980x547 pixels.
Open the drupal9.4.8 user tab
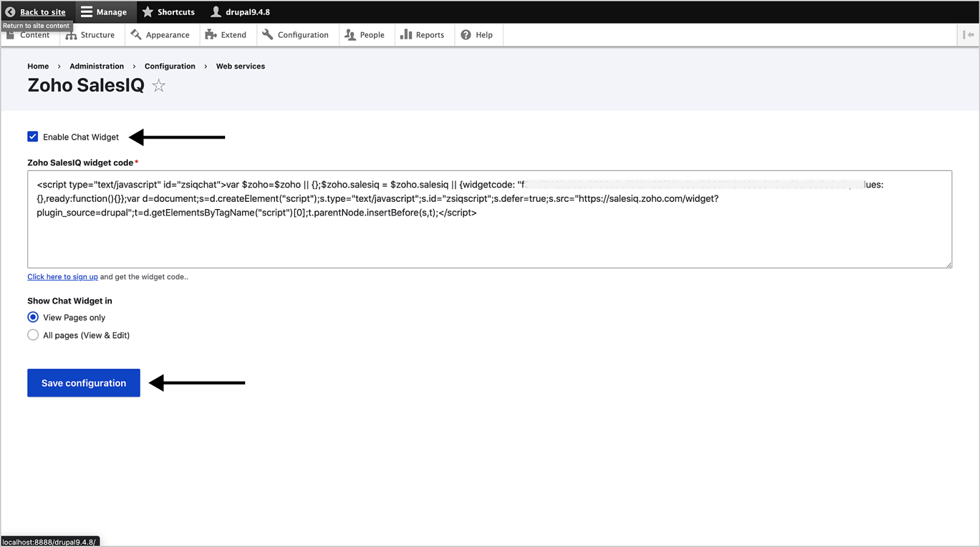[240, 12]
